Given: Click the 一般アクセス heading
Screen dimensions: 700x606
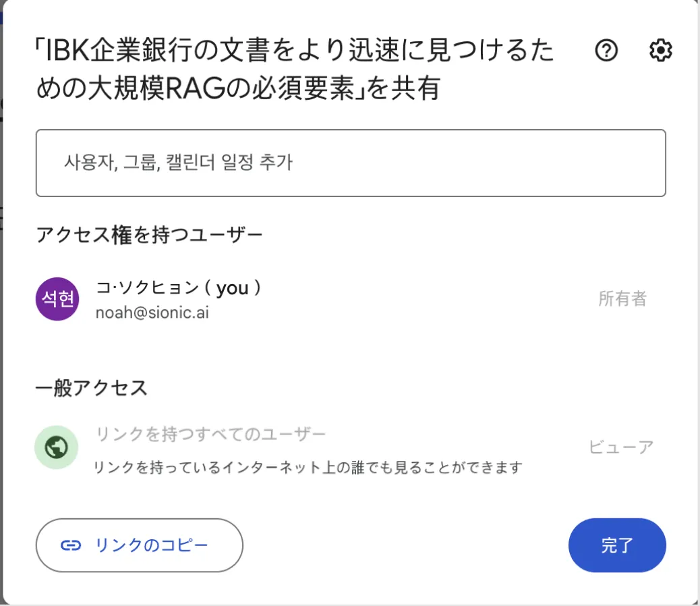Looking at the screenshot, I should click(91, 388).
